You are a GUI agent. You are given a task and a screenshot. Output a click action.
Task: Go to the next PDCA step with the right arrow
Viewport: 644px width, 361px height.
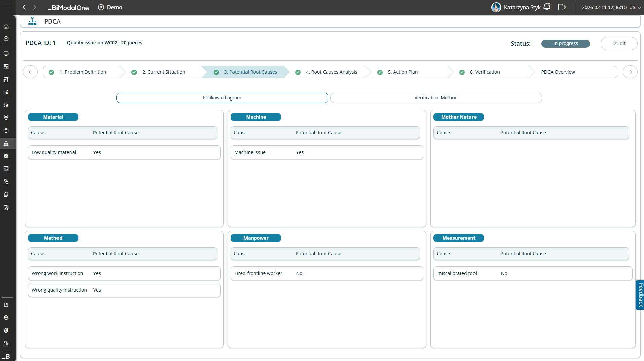[x=630, y=72]
